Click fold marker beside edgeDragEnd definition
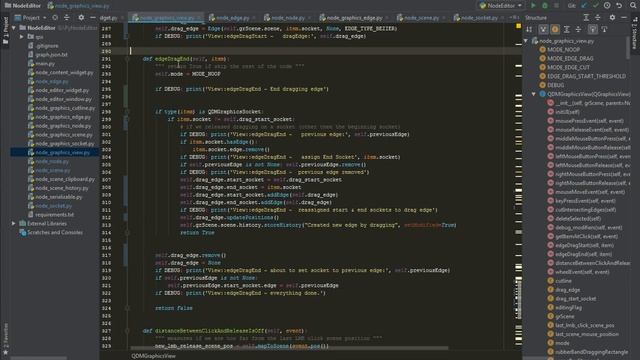The image size is (640, 360). click(127, 59)
